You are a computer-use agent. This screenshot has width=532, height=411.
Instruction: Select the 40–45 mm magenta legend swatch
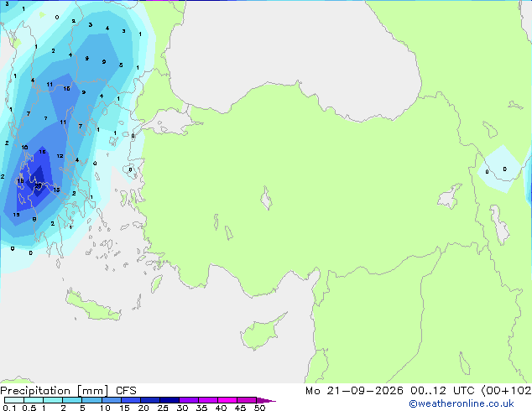tap(227, 400)
